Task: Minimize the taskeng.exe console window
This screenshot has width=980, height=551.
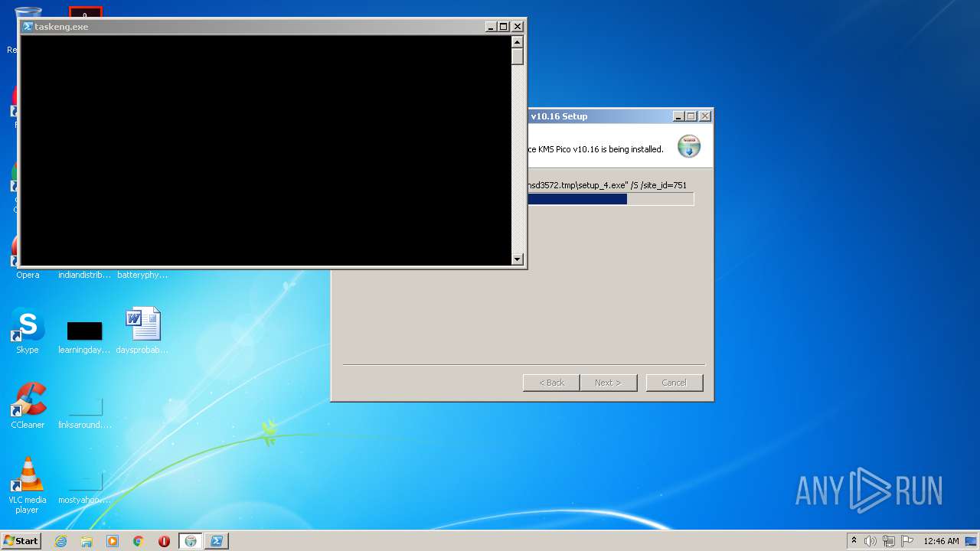Action: 491,27
